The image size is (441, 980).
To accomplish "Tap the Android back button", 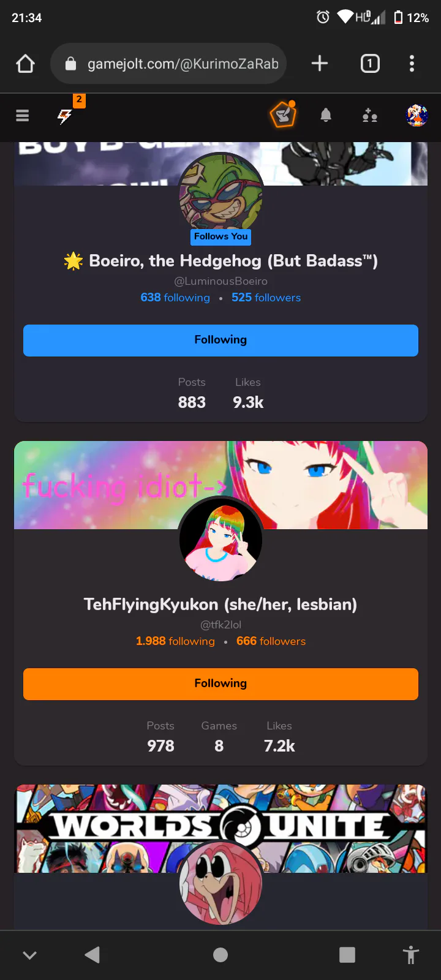I will pyautogui.click(x=92, y=955).
